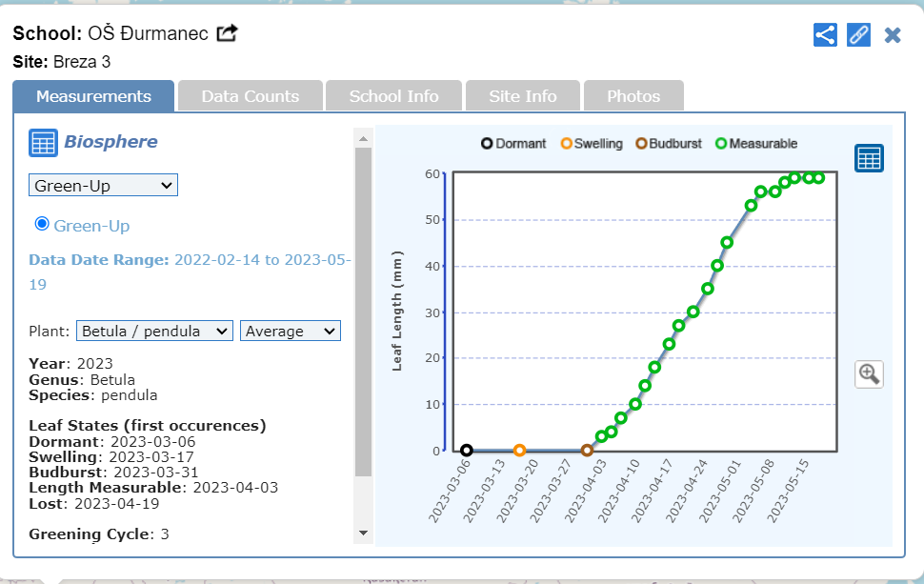Toggle the Measurable legend series
The image size is (924, 584).
click(756, 144)
